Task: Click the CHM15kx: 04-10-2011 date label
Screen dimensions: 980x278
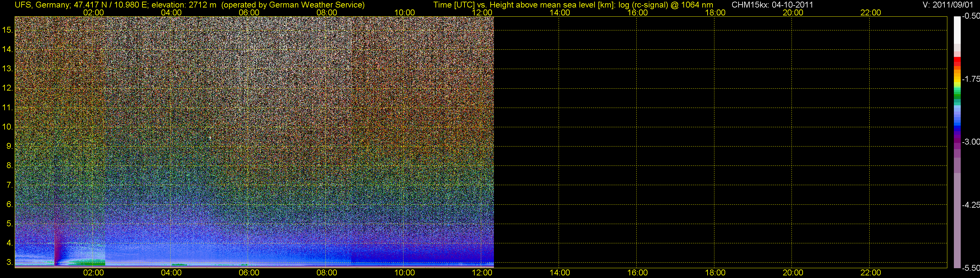Action: (x=772, y=5)
